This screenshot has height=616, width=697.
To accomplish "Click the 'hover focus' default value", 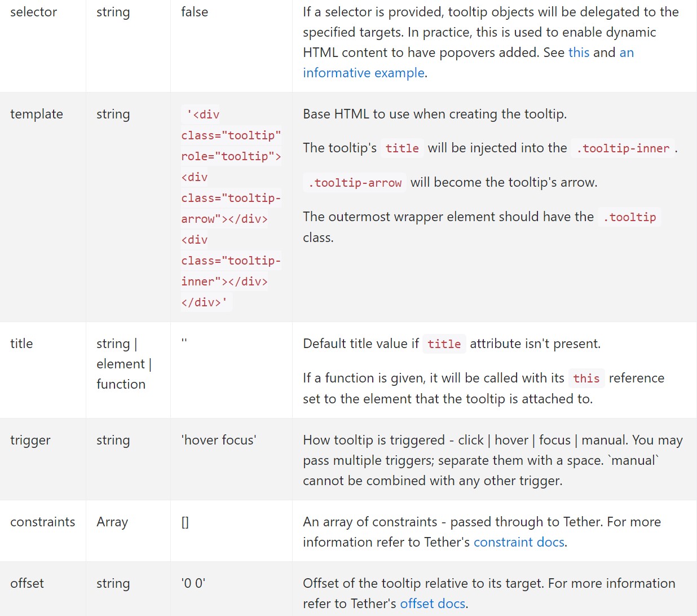I will pyautogui.click(x=218, y=440).
